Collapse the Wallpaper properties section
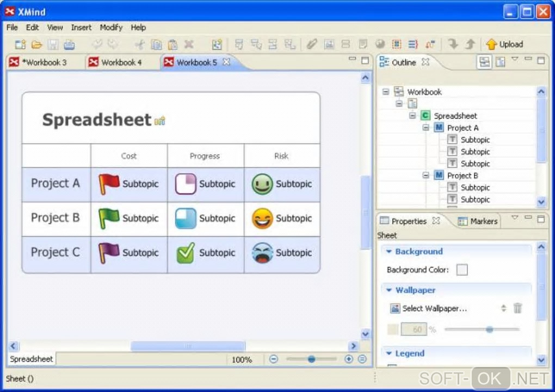 pyautogui.click(x=388, y=290)
